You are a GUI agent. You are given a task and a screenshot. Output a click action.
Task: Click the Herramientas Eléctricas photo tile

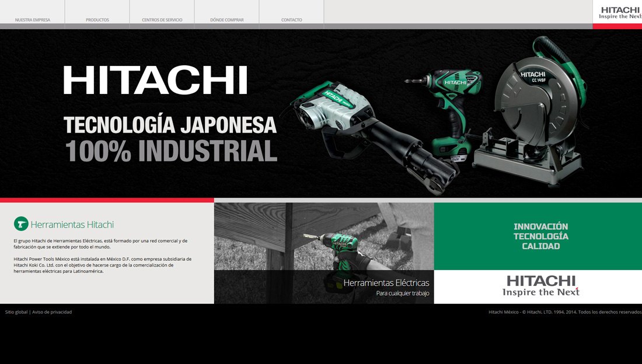(324, 253)
